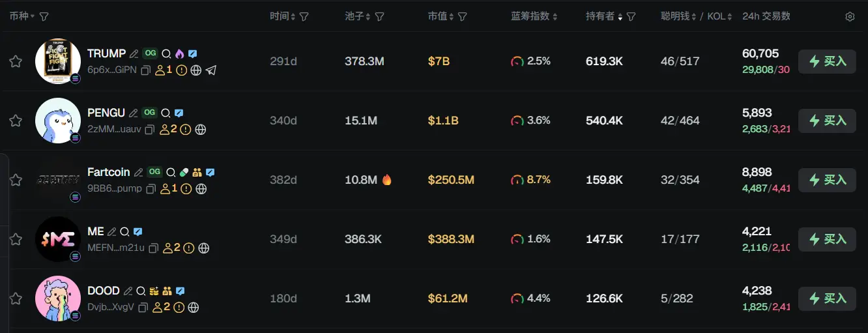Add DOOD to favorites via star

(16, 298)
